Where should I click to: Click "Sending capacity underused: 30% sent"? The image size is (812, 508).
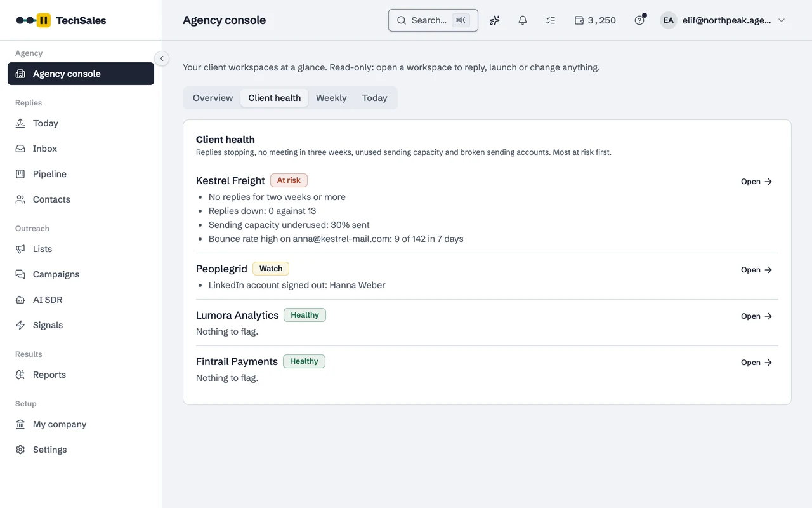point(289,225)
